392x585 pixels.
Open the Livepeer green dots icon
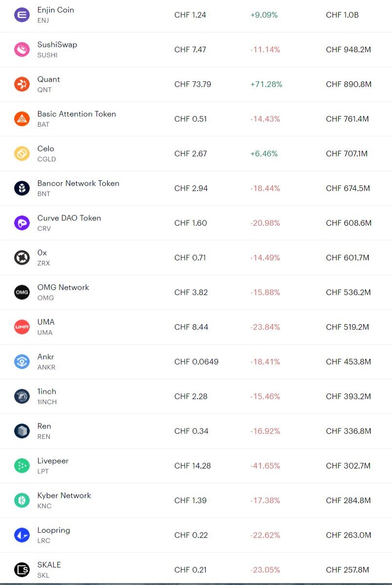(22, 466)
